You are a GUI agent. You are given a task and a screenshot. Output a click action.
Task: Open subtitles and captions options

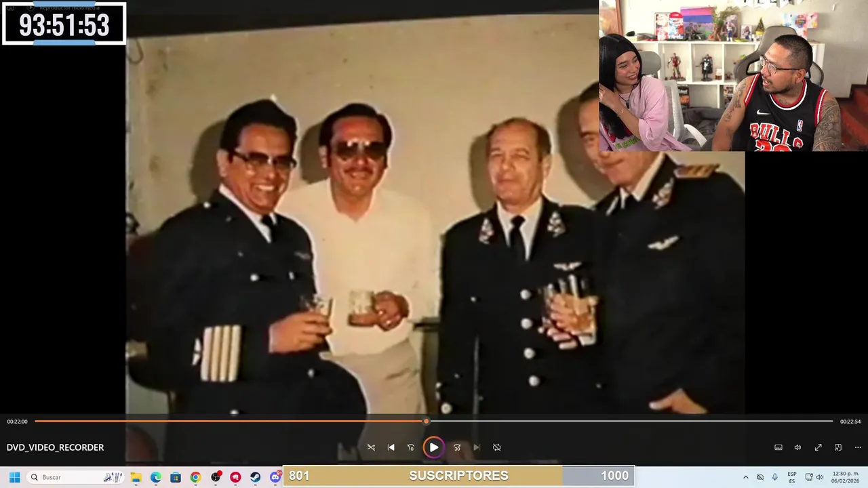coord(778,447)
